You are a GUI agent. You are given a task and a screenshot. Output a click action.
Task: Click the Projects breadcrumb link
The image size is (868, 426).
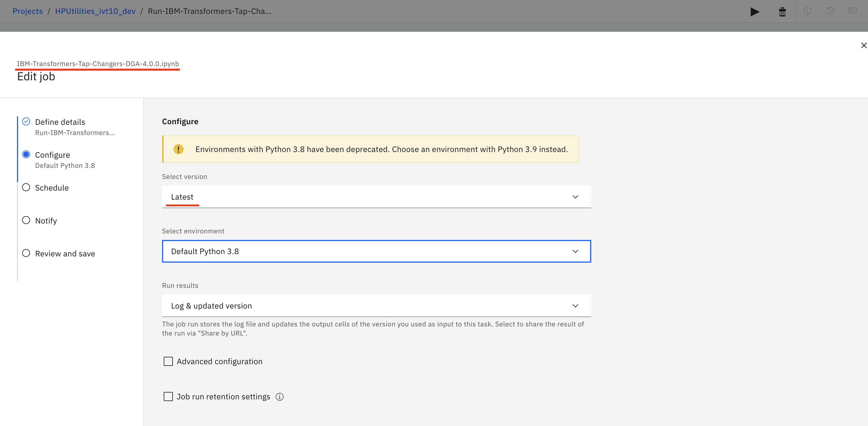pos(28,11)
